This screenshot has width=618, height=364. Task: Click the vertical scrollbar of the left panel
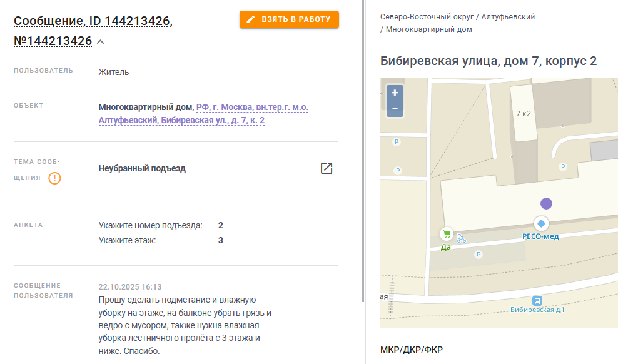(363, 151)
